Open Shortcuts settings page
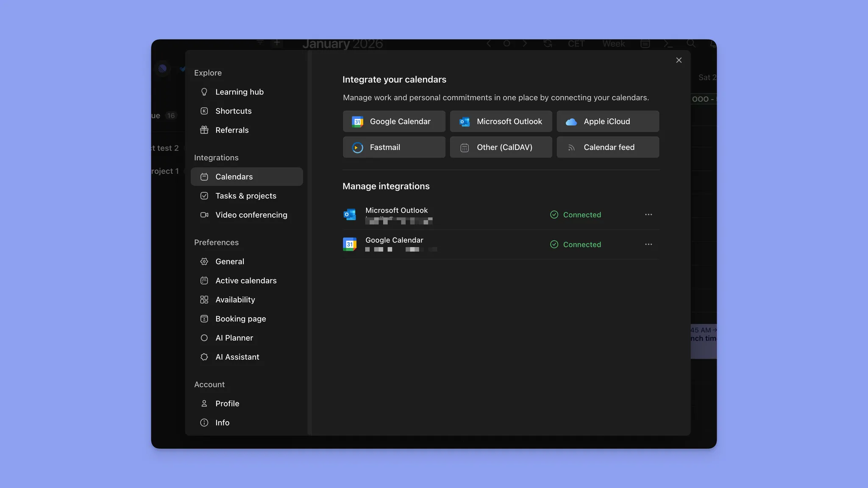This screenshot has height=488, width=868. click(x=233, y=111)
